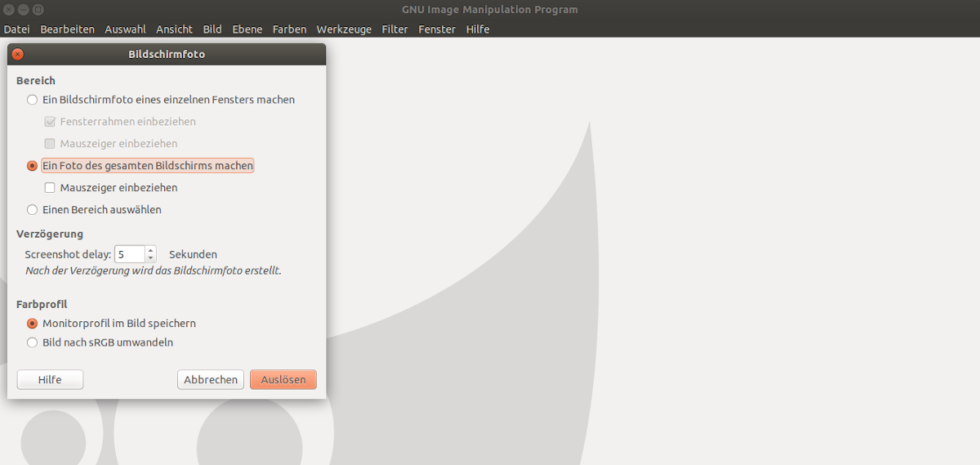Enable 'Mauszeiger einbeziehen' under the full-screen option

[x=50, y=188]
